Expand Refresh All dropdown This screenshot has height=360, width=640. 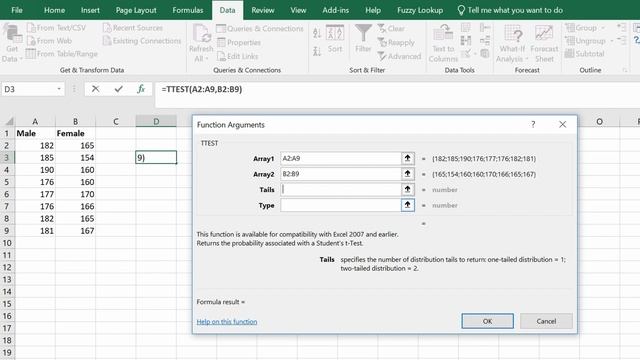201,43
